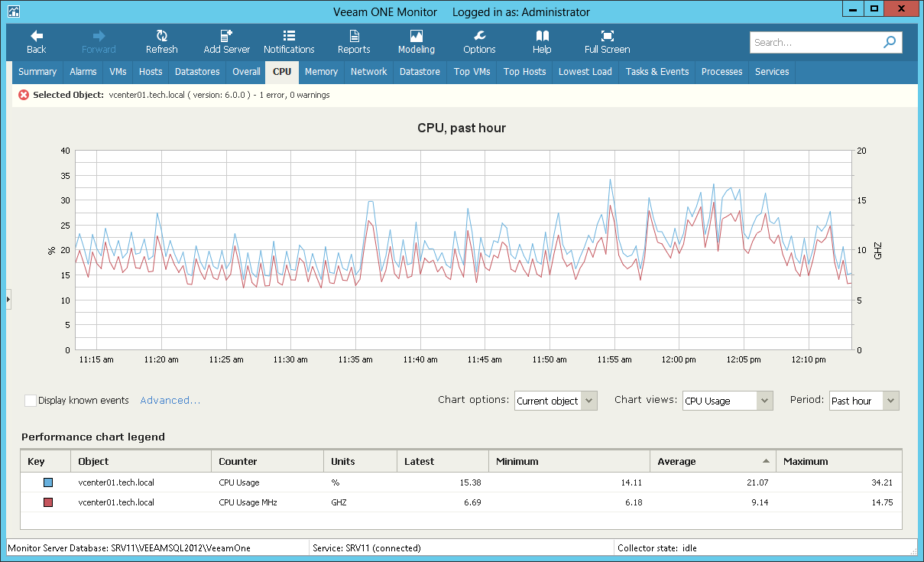Click the search magnifier icon

tap(890, 43)
